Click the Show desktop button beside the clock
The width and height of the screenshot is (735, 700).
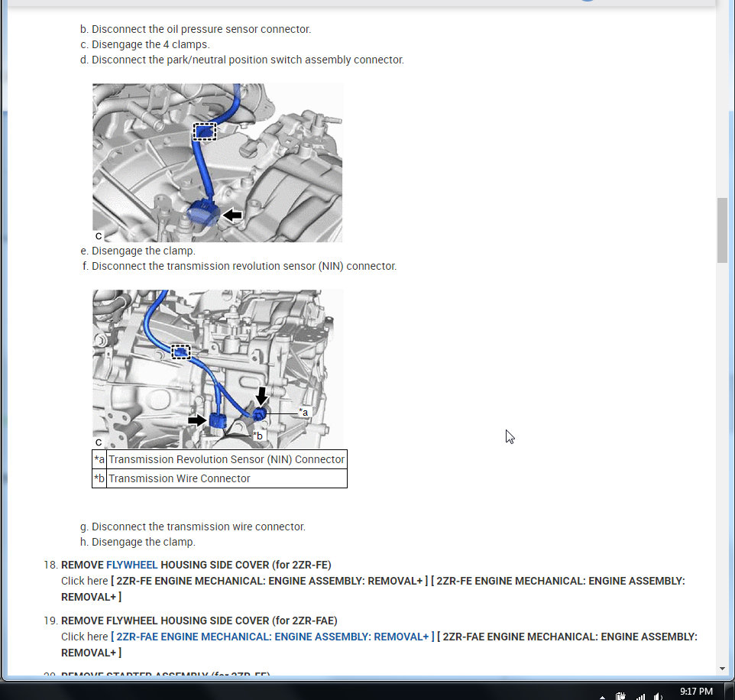[730, 692]
